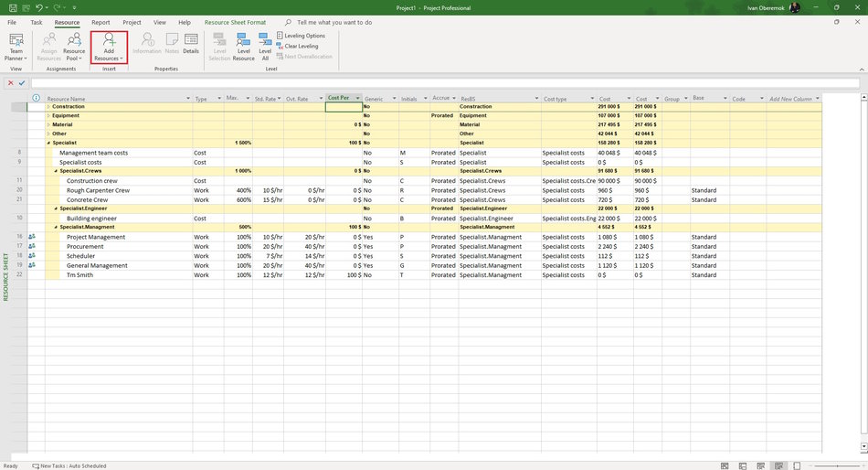Open the Details pane button
The height and width of the screenshot is (470, 868).
point(191,43)
